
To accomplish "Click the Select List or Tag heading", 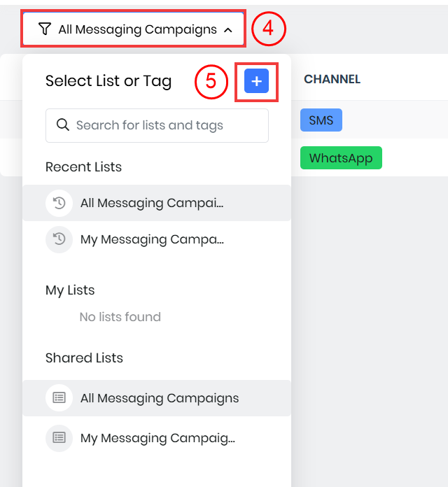I will [108, 81].
